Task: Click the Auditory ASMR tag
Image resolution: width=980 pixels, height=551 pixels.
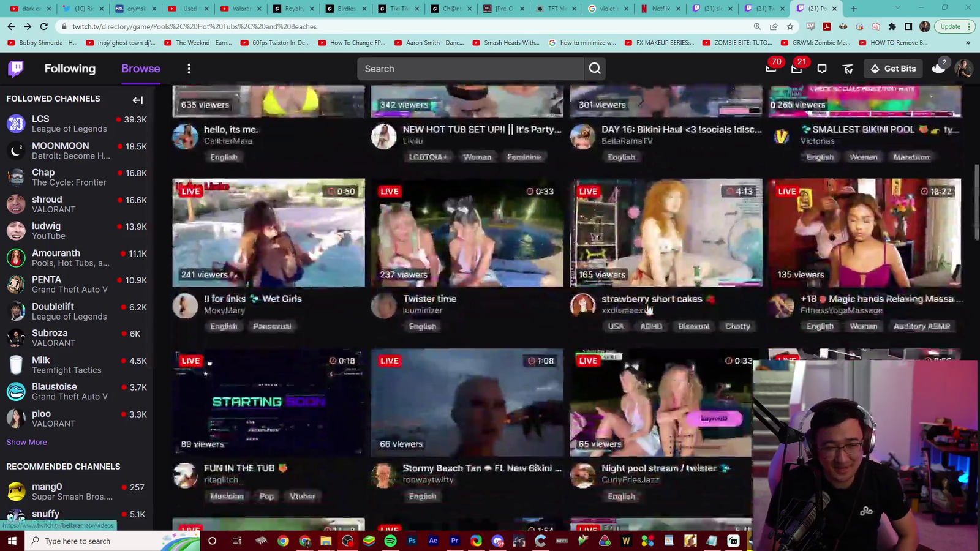Action: pos(921,326)
